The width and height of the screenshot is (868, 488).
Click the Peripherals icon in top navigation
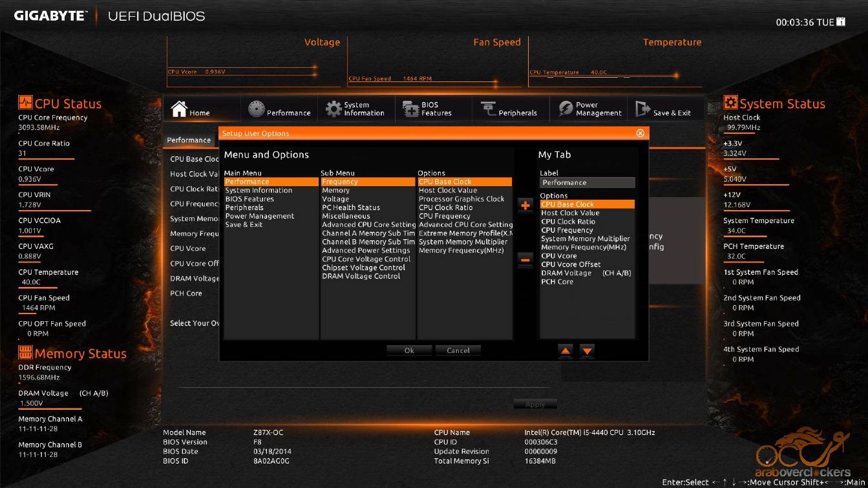pos(488,109)
